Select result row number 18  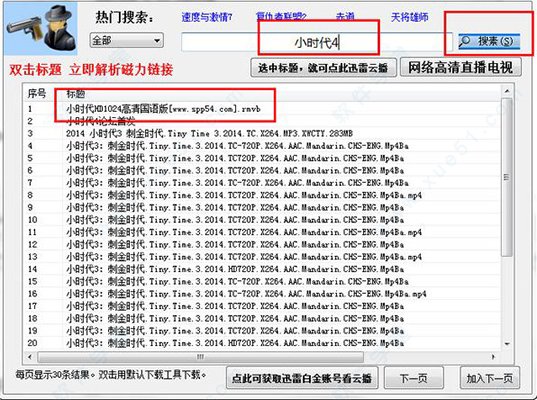pyautogui.click(x=263, y=318)
